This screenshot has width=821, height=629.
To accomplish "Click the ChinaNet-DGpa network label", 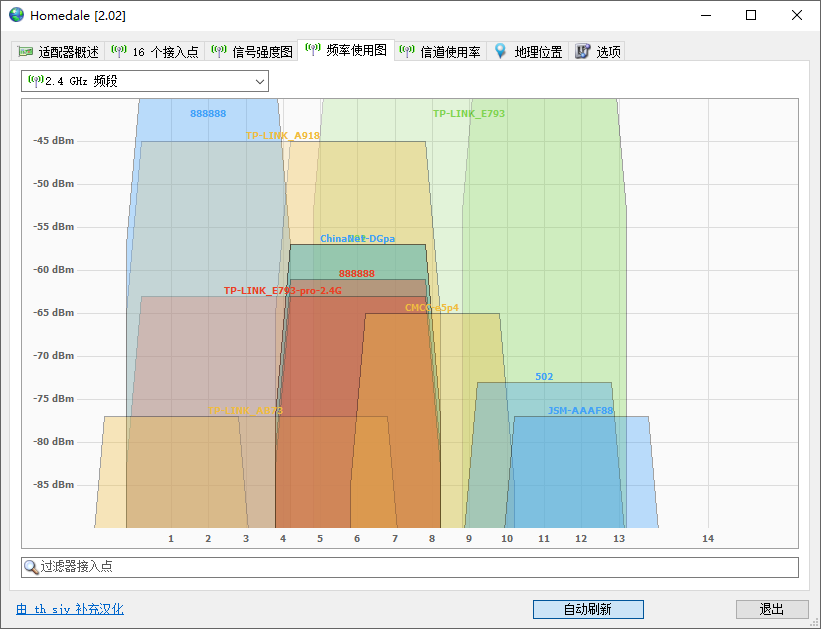I will pyautogui.click(x=357, y=239).
